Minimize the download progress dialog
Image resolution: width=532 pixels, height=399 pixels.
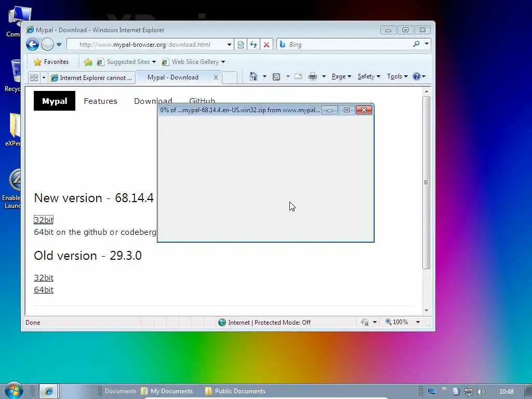click(x=329, y=110)
